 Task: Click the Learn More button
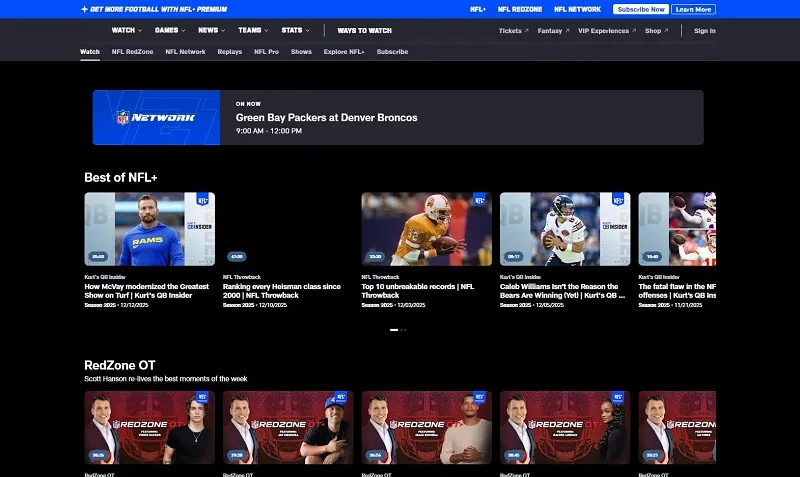[x=693, y=9]
